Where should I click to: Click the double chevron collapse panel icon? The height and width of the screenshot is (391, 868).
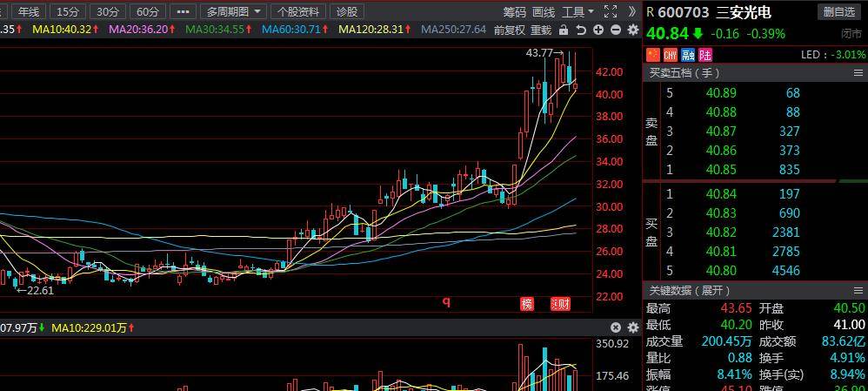(x=632, y=11)
